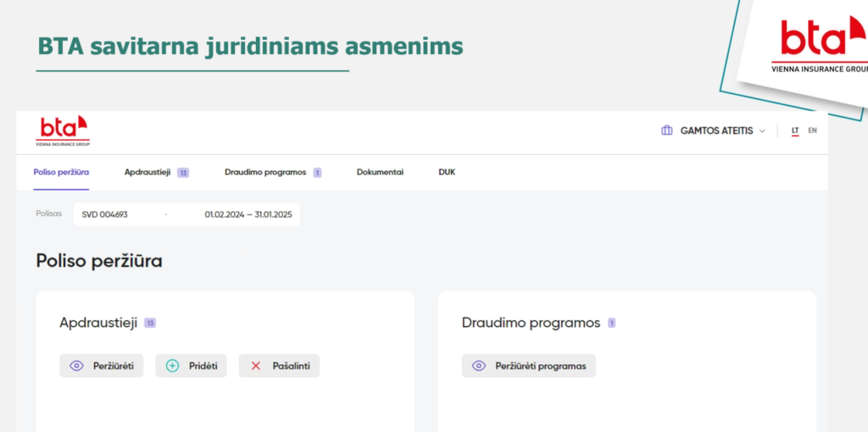Click the green plus icon on Pridėti
The width and height of the screenshot is (868, 432).
coord(173,366)
